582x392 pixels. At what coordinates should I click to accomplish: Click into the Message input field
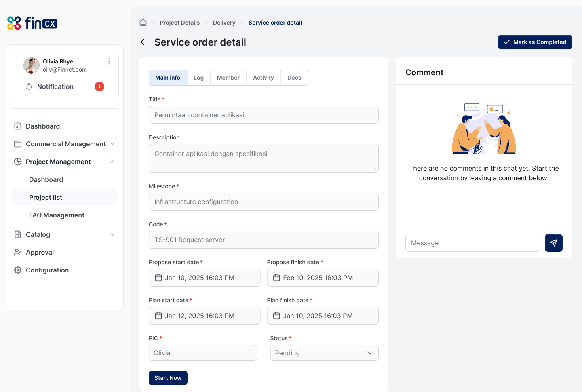point(472,243)
